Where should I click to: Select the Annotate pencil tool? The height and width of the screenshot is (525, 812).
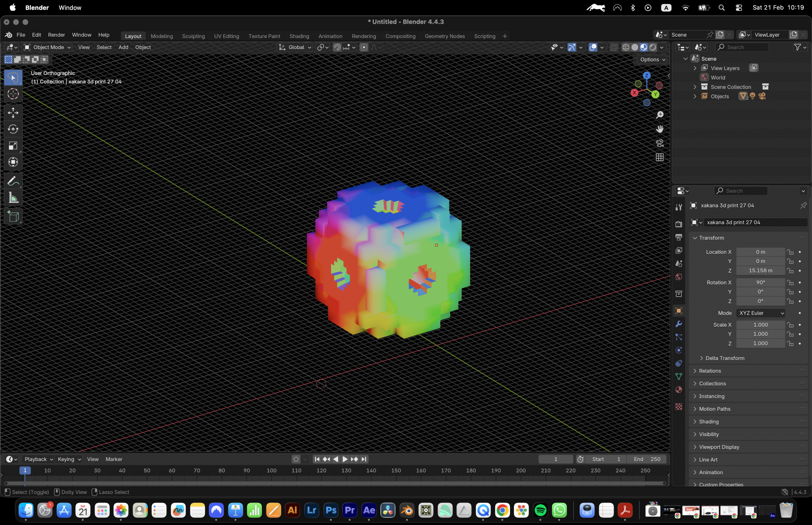click(x=13, y=181)
